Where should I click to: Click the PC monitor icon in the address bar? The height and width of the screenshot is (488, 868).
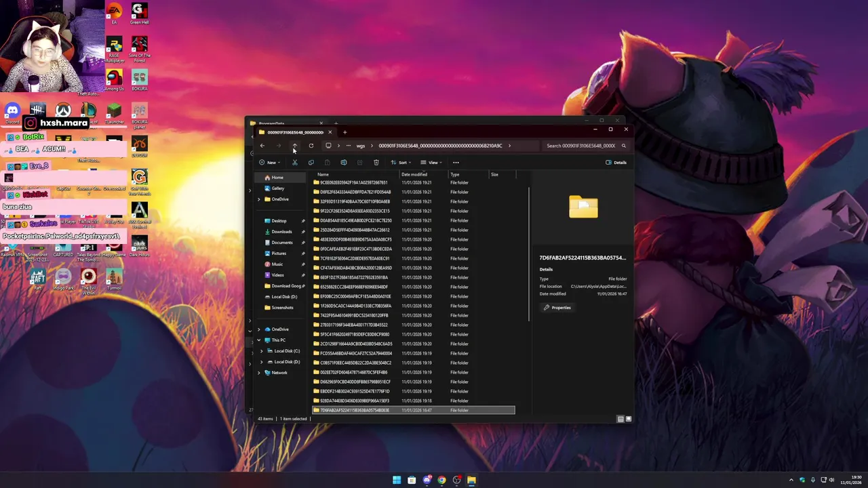tap(328, 146)
